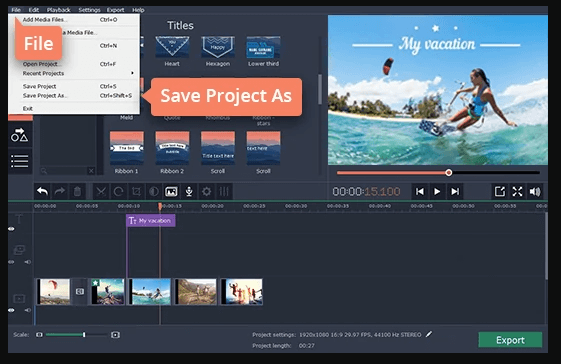Open the Export menu
The width and height of the screenshot is (561, 364).
pos(116,10)
